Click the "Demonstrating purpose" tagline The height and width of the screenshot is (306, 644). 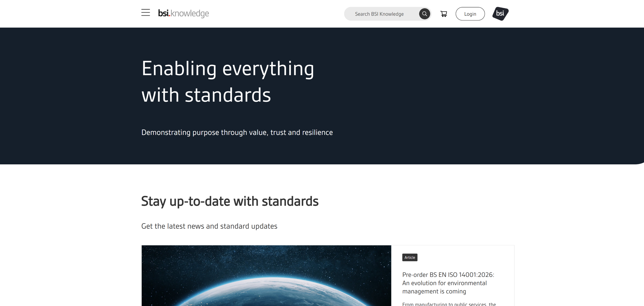point(237,132)
